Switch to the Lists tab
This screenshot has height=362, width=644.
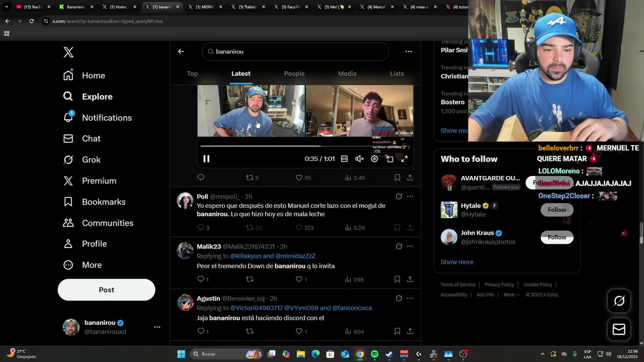(x=397, y=73)
